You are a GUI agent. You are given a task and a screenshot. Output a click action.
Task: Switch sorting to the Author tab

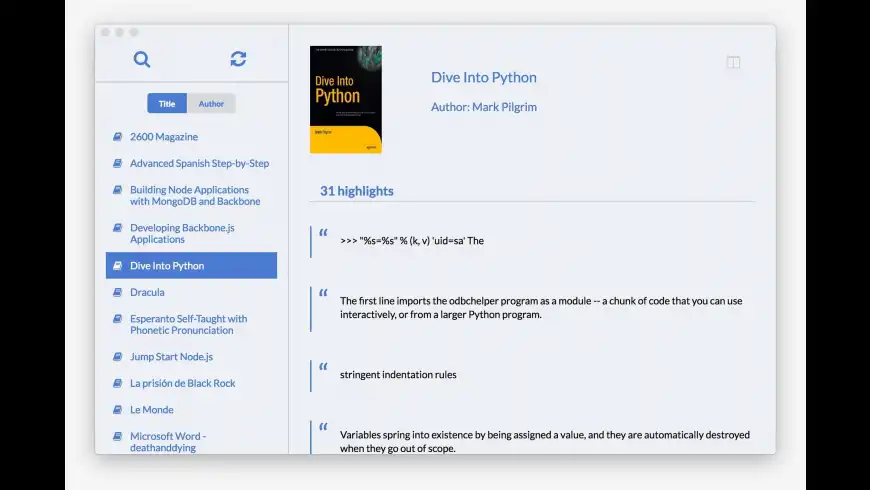211,103
